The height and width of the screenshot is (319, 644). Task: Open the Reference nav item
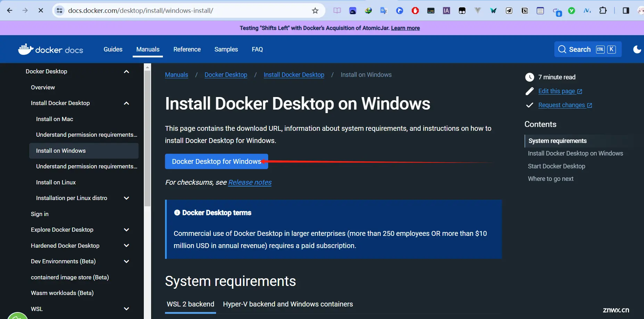(187, 49)
